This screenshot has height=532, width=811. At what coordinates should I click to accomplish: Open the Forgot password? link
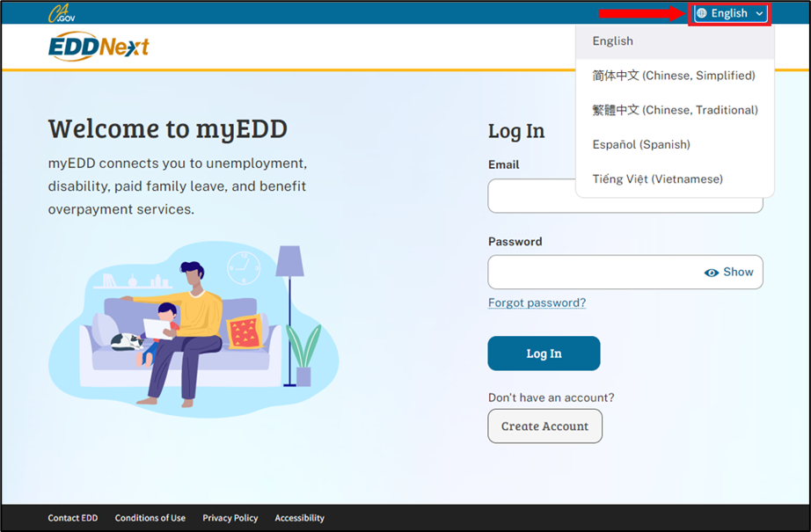(537, 302)
